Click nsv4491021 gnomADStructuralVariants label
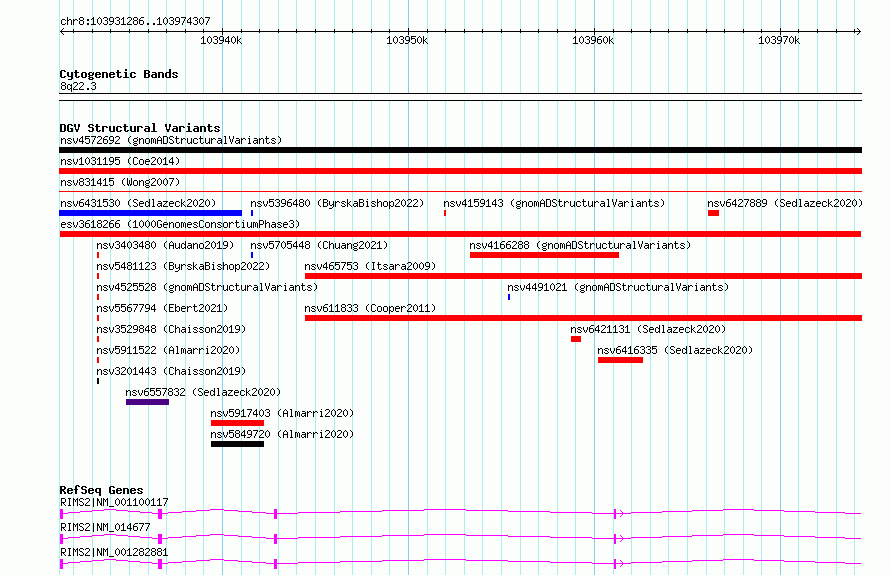 (x=618, y=287)
